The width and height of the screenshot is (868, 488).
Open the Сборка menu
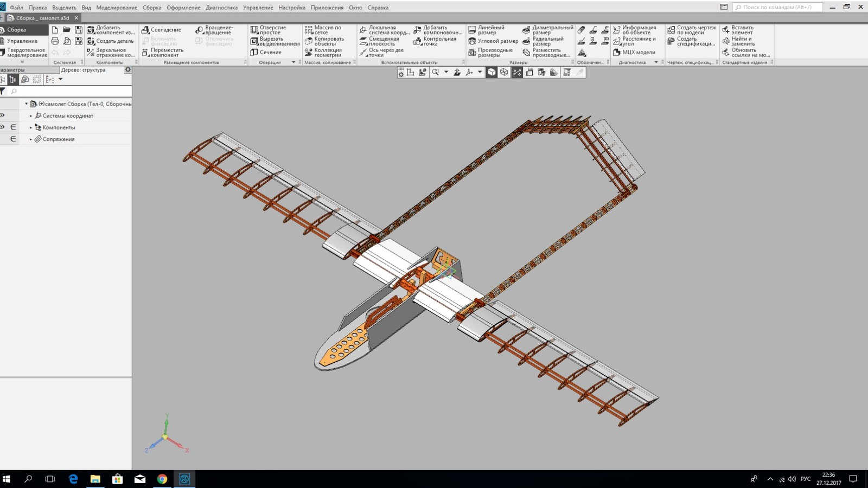tap(152, 8)
